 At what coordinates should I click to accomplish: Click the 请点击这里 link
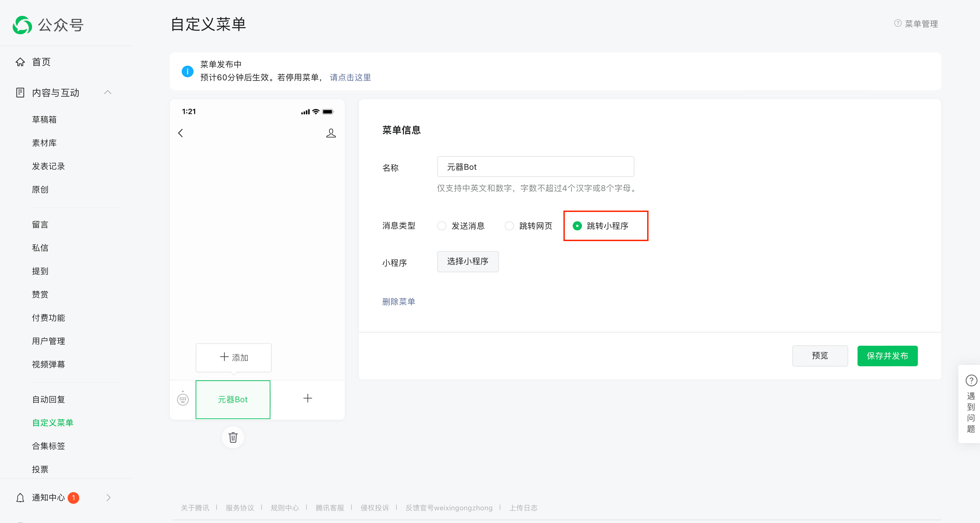(350, 77)
